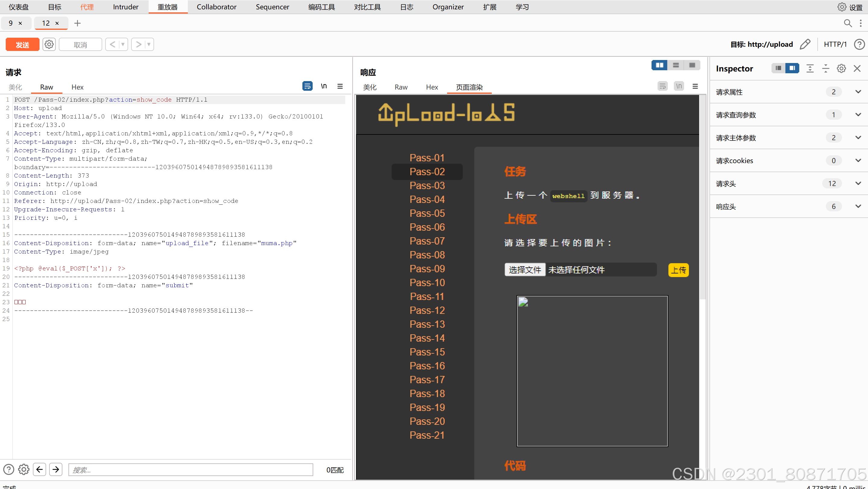Click the request search input field
The height and width of the screenshot is (489, 868).
190,470
